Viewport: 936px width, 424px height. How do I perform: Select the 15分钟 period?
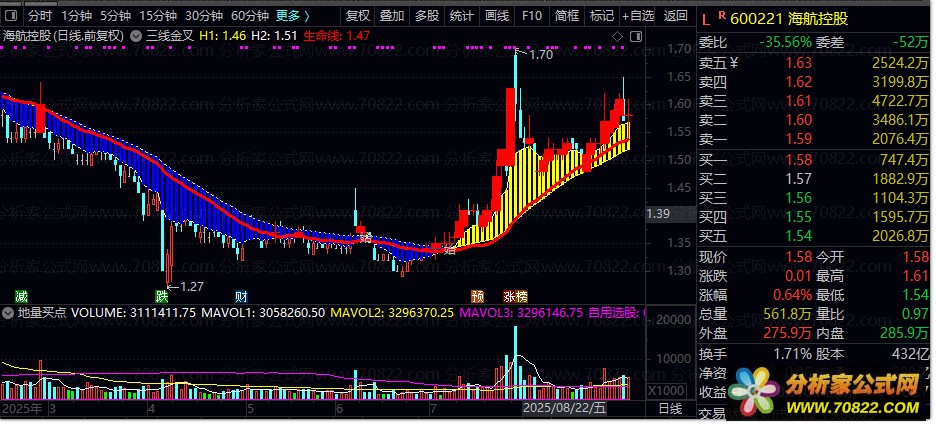click(158, 16)
